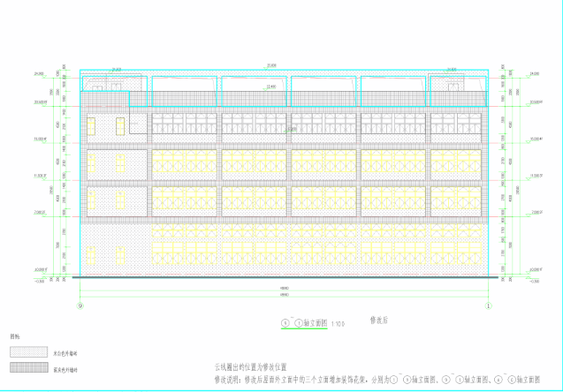Click the -0.500 elevation label on the right side
Viewport: 563px width, 392px height.
click(535, 281)
